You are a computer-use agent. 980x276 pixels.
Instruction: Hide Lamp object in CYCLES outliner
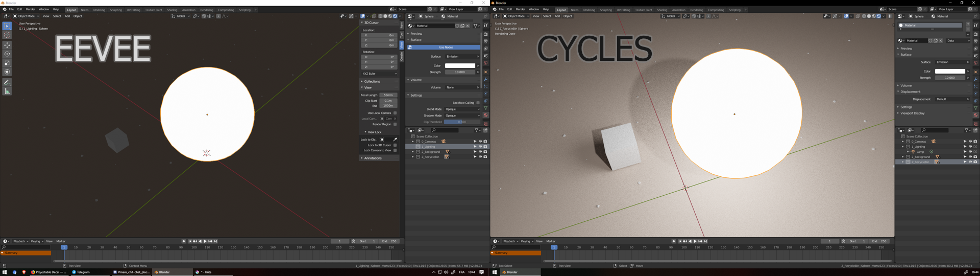(970, 152)
